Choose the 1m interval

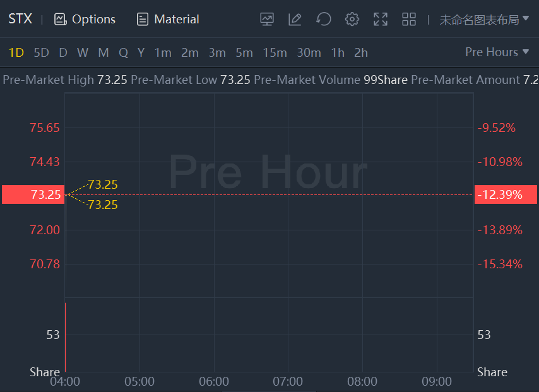coord(163,52)
